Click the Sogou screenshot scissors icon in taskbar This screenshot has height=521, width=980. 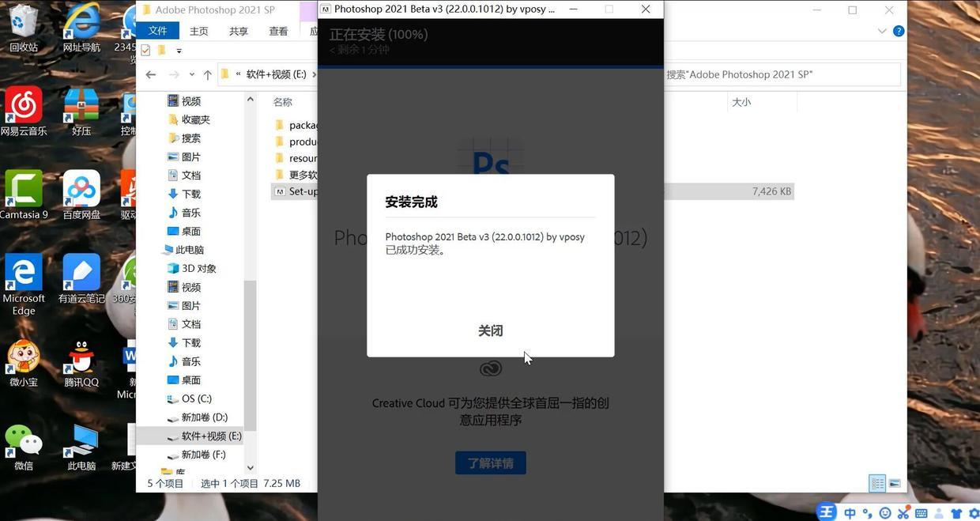point(903,512)
